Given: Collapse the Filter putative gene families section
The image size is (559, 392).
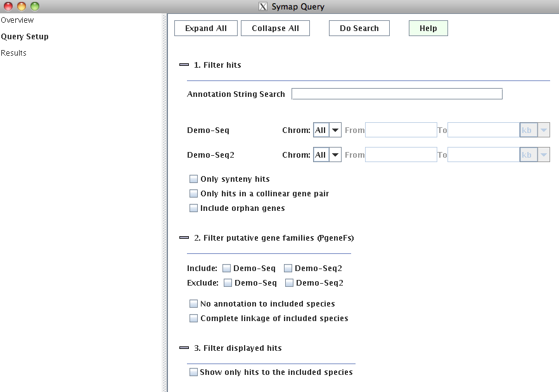Looking at the screenshot, I should coord(184,237).
